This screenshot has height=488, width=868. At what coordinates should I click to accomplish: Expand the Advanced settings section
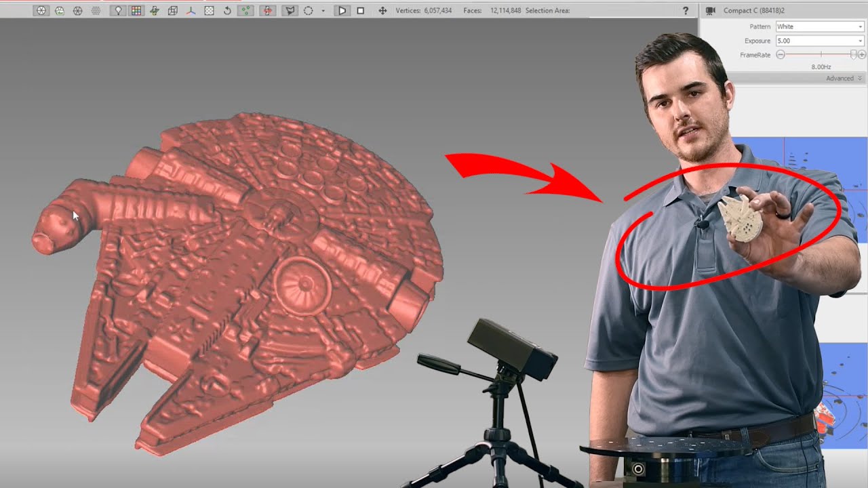click(844, 79)
